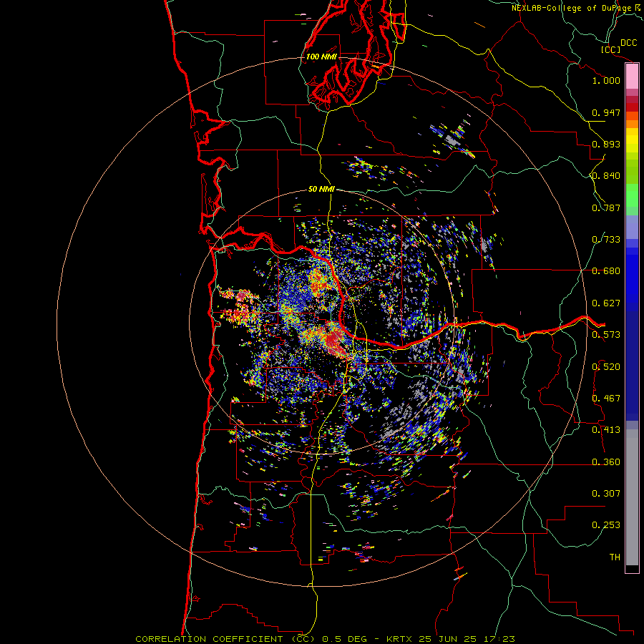Click the 100 NMI range ring label
Screen dimensions: 644x644
click(321, 57)
